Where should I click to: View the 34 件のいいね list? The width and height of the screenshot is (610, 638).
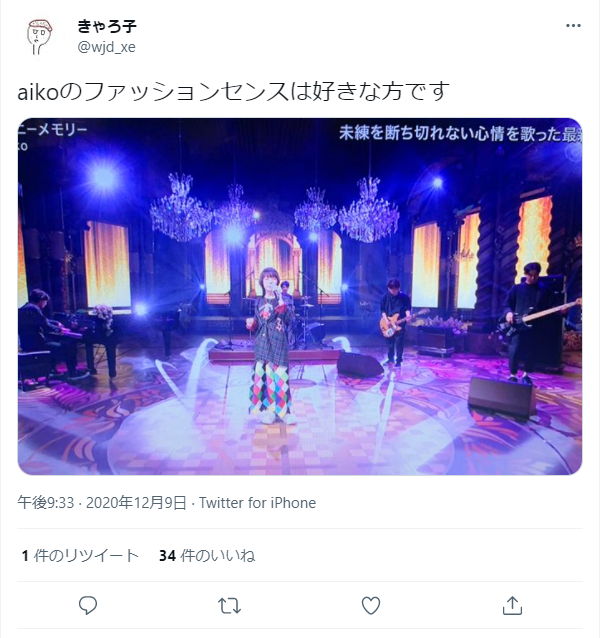207,555
